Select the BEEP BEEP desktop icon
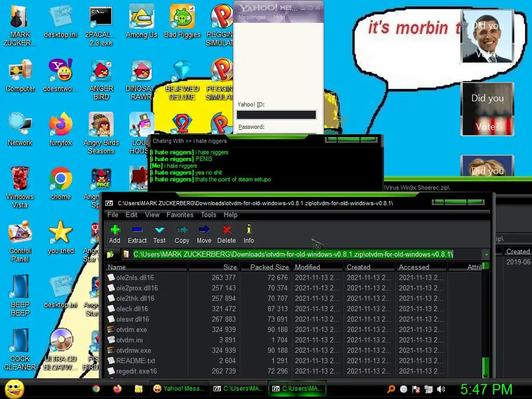The width and height of the screenshot is (532, 399). (20, 296)
